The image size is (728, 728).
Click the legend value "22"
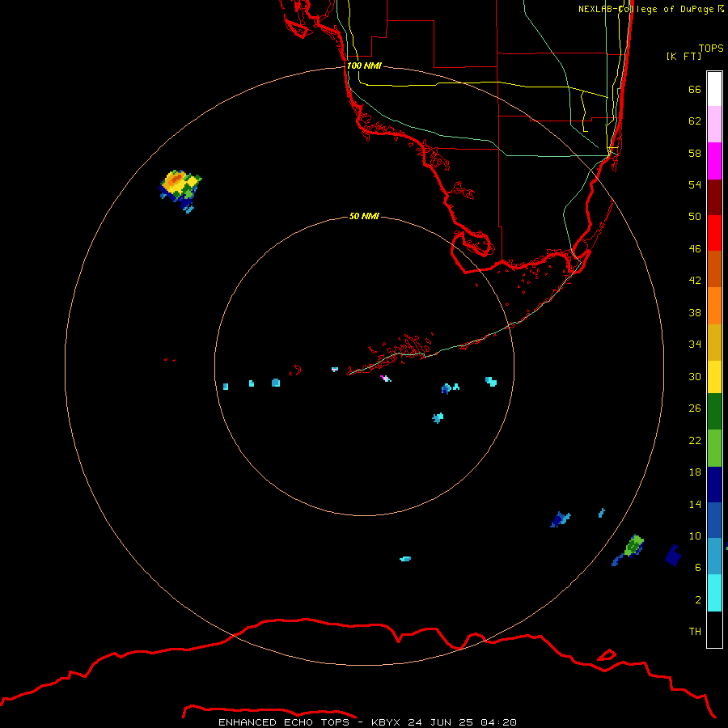click(695, 441)
